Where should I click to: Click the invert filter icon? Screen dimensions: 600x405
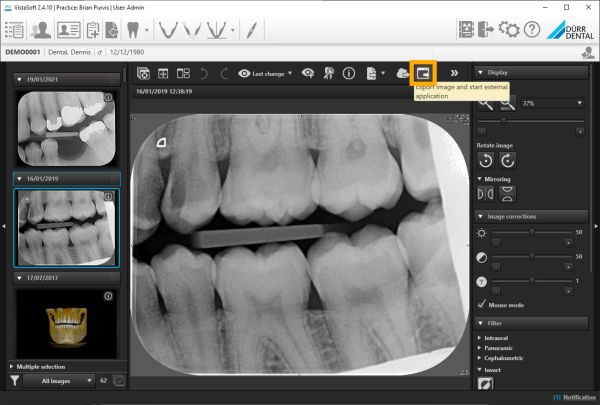click(x=485, y=384)
